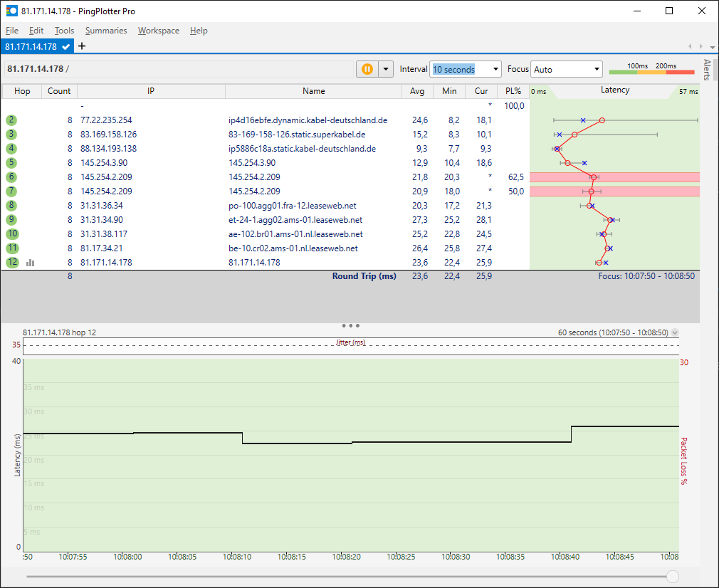The width and height of the screenshot is (719, 588).
Task: Open the Edit menu
Action: click(x=36, y=31)
